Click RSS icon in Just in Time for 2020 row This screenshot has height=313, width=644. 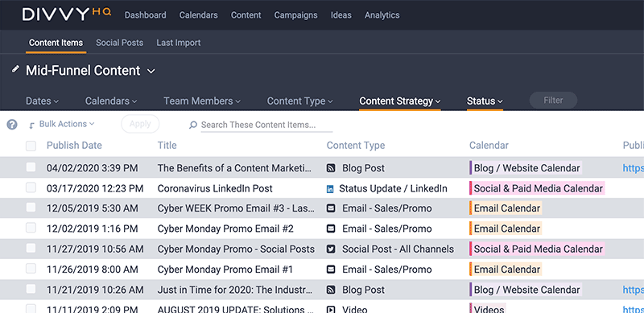pyautogui.click(x=331, y=290)
